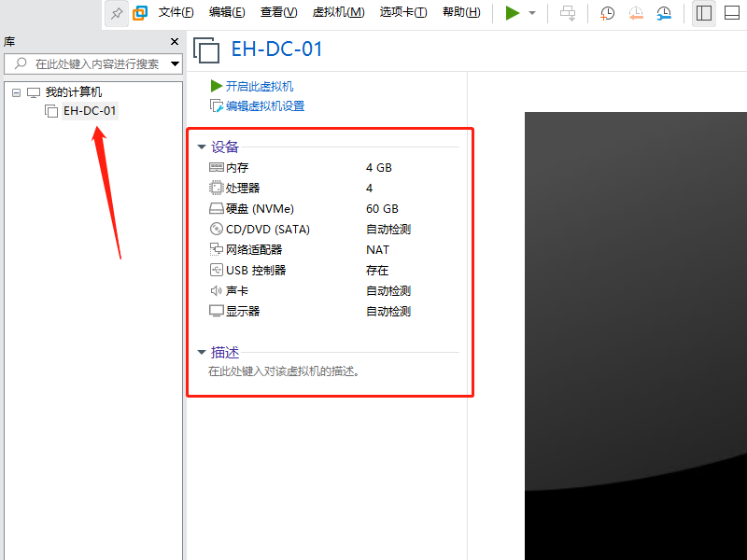Click the 内存 memory device icon

point(216,167)
